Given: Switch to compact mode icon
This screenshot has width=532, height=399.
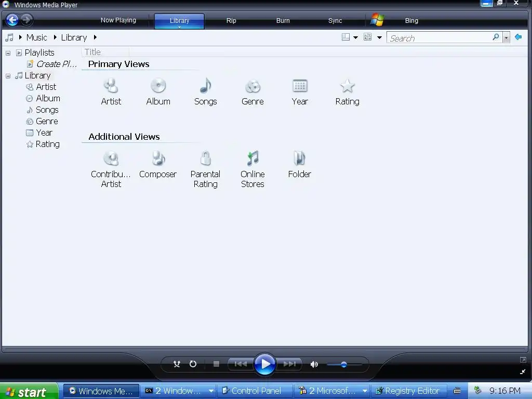Looking at the screenshot, I should [x=523, y=371].
